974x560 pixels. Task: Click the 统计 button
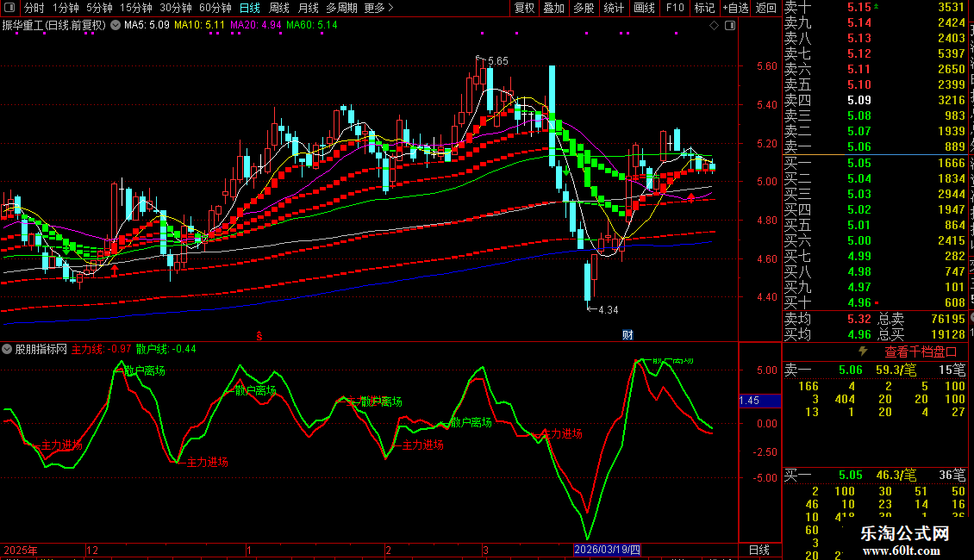click(614, 8)
